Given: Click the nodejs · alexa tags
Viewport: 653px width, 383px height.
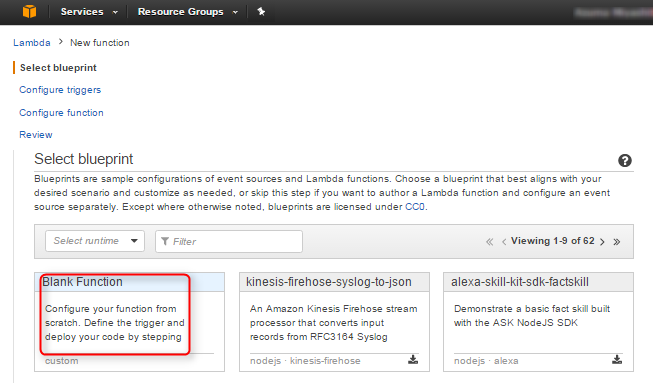Looking at the screenshot, I should coord(486,361).
